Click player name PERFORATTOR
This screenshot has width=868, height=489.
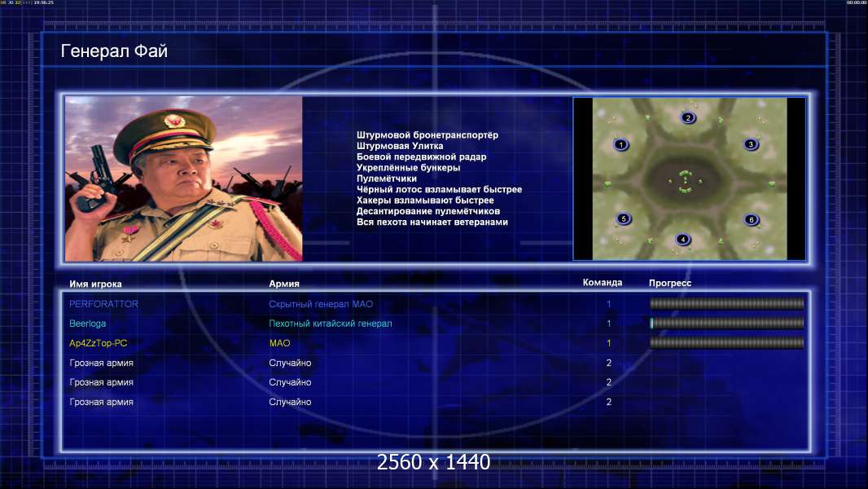tap(103, 304)
